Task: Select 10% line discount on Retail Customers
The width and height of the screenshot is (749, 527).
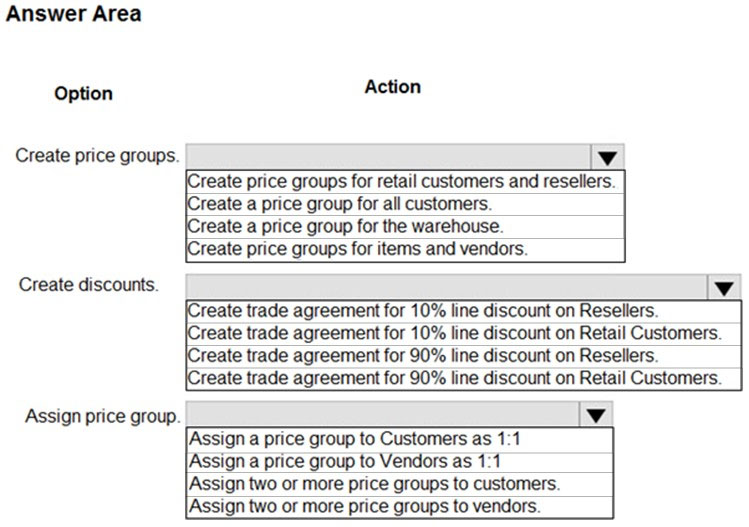Action: tap(463, 333)
